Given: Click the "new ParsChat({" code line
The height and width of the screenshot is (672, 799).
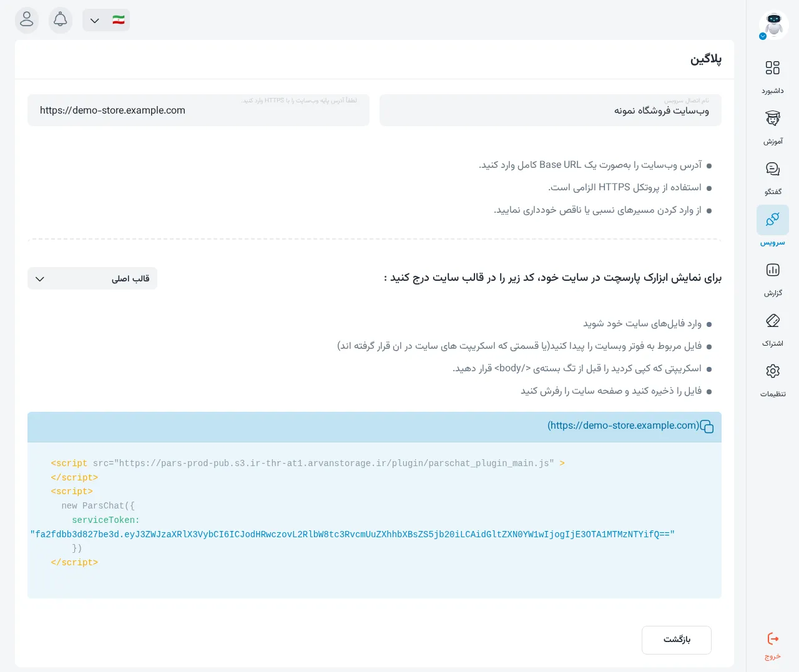Looking at the screenshot, I should tap(98, 506).
